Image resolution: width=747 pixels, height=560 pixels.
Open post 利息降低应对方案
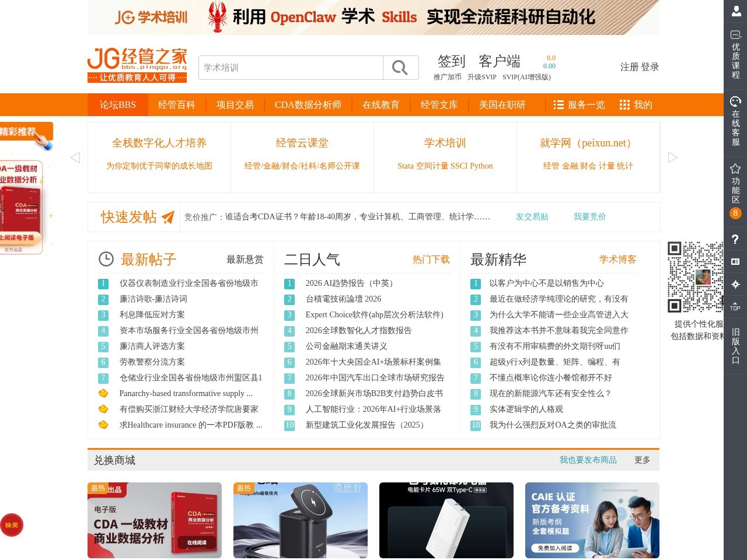coord(152,315)
